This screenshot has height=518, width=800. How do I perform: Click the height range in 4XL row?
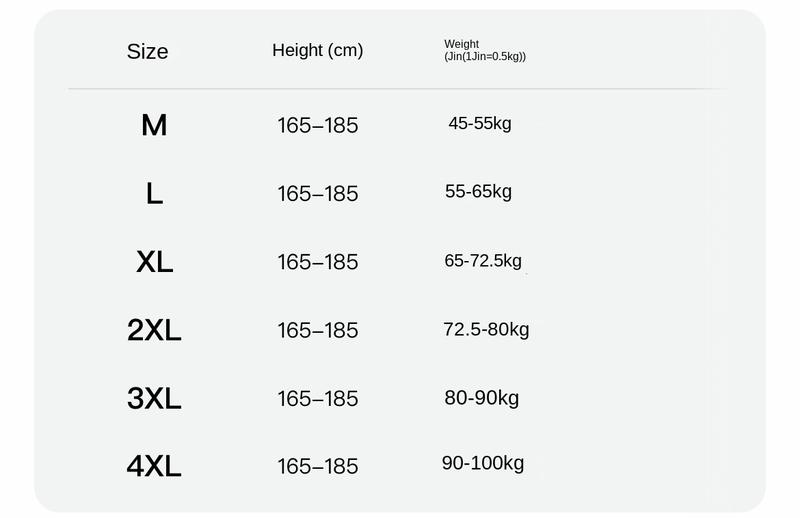pyautogui.click(x=318, y=466)
